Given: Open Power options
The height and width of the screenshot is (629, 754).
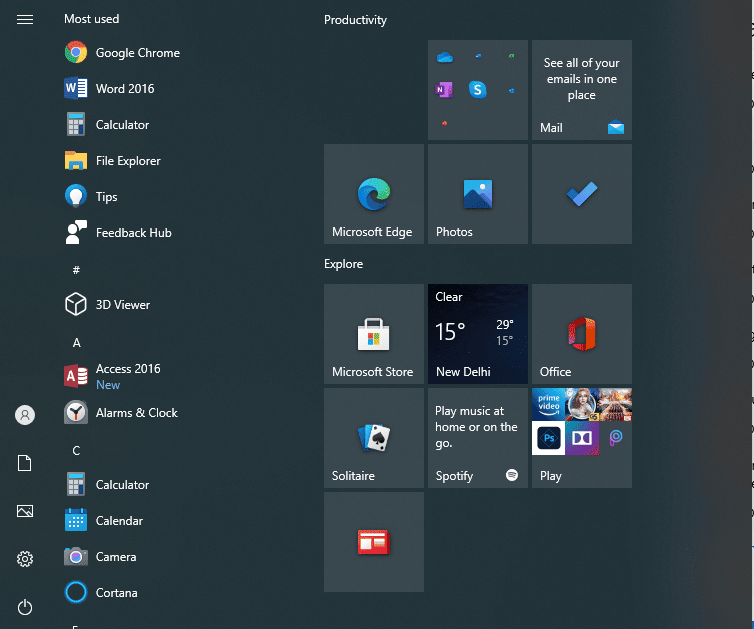Looking at the screenshot, I should (x=25, y=607).
